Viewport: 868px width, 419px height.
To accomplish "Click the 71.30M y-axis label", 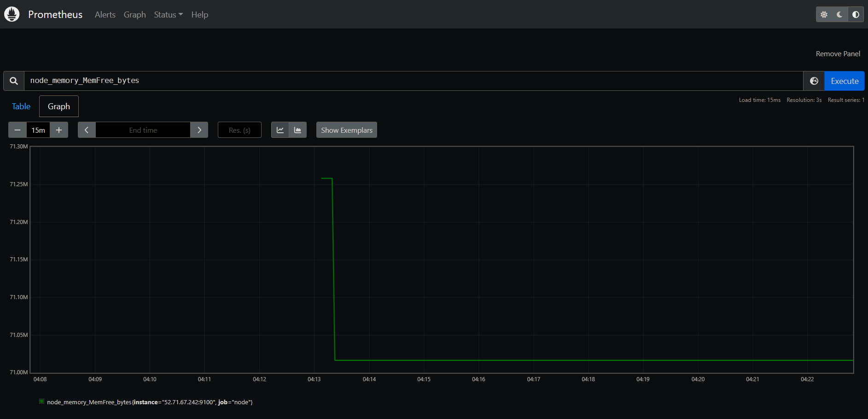I will pyautogui.click(x=19, y=147).
